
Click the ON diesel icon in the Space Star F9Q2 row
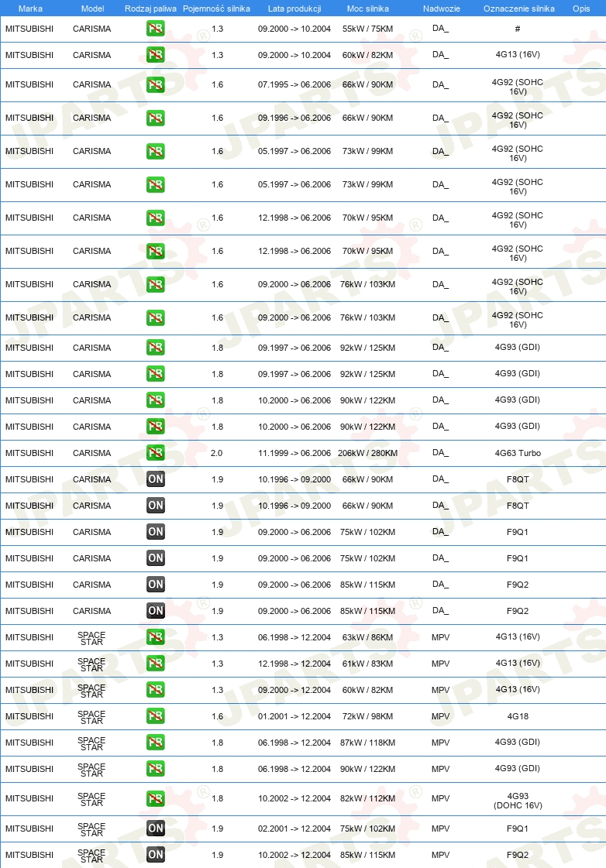click(x=156, y=854)
